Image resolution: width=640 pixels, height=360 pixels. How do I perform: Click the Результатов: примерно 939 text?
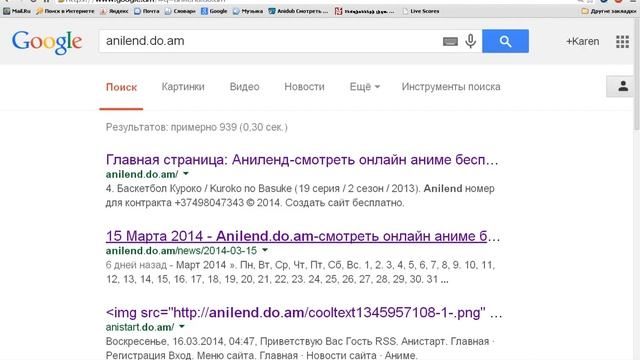pyautogui.click(x=196, y=127)
